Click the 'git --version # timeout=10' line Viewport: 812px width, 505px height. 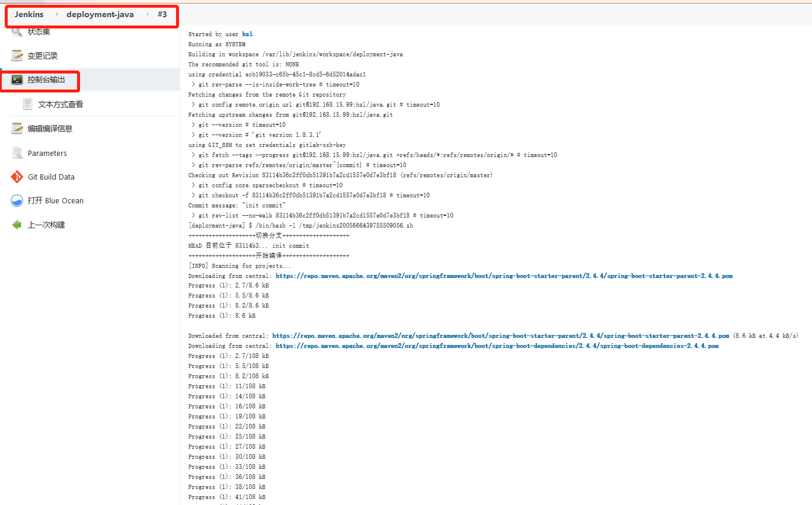[238, 125]
